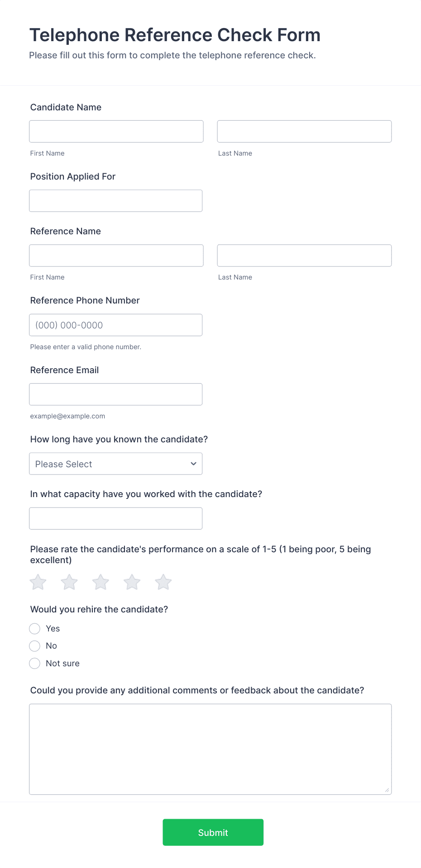Select the second star rating

pyautogui.click(x=69, y=582)
